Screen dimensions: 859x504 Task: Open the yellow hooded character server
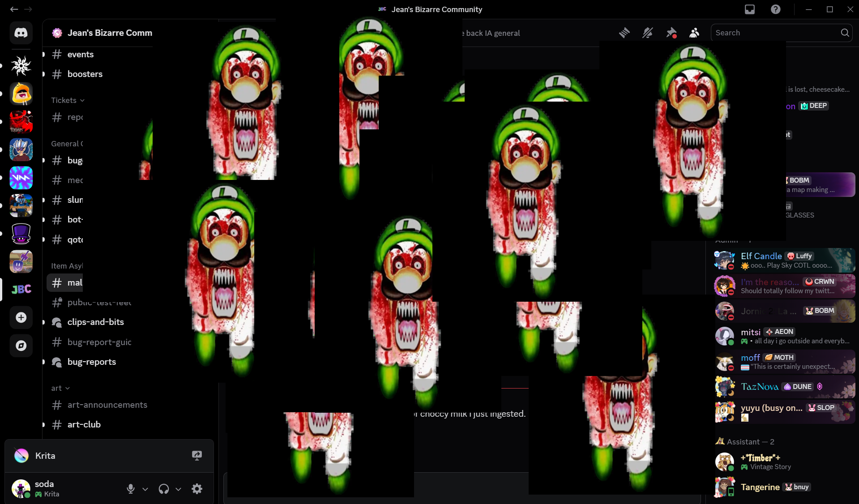pos(21,94)
